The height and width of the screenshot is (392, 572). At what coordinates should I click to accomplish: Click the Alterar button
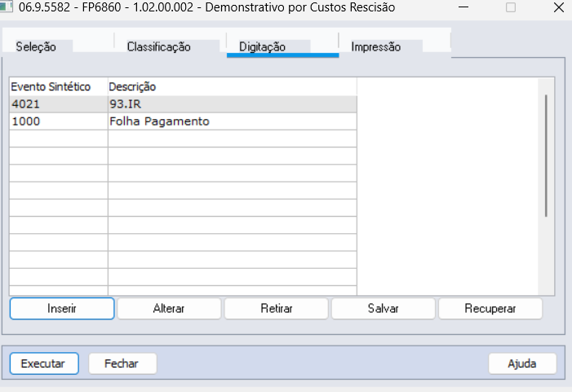(x=169, y=309)
